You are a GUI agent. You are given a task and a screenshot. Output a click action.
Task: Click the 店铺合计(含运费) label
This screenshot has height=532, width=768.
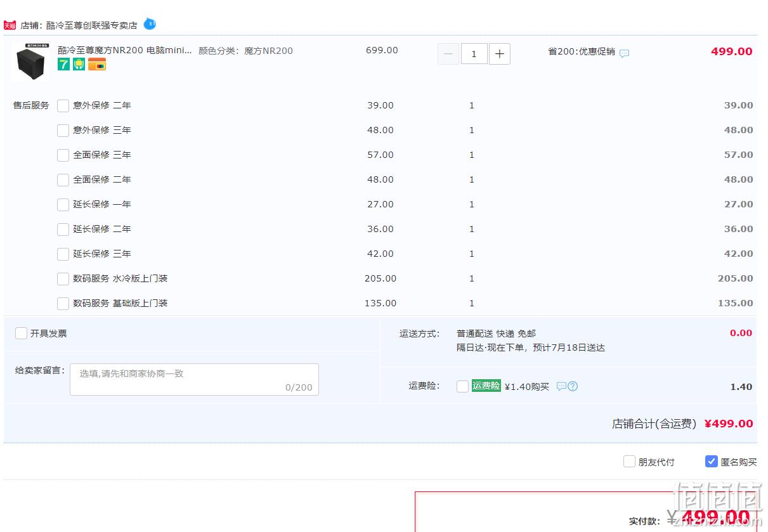click(654, 424)
